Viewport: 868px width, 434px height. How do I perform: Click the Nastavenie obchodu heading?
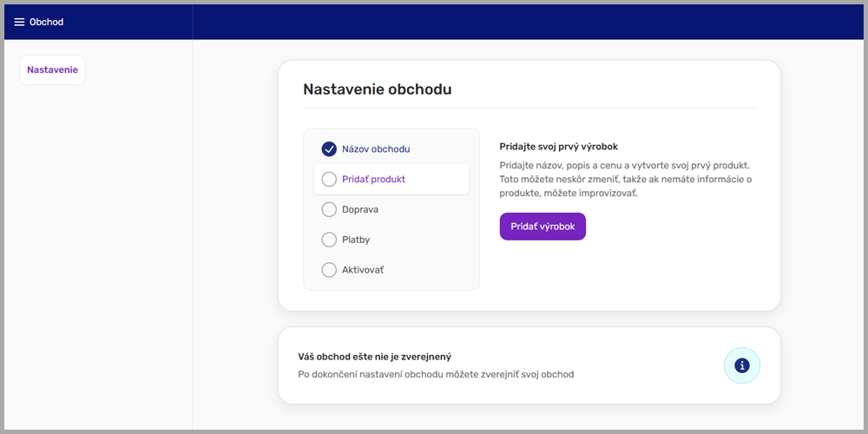coord(377,89)
